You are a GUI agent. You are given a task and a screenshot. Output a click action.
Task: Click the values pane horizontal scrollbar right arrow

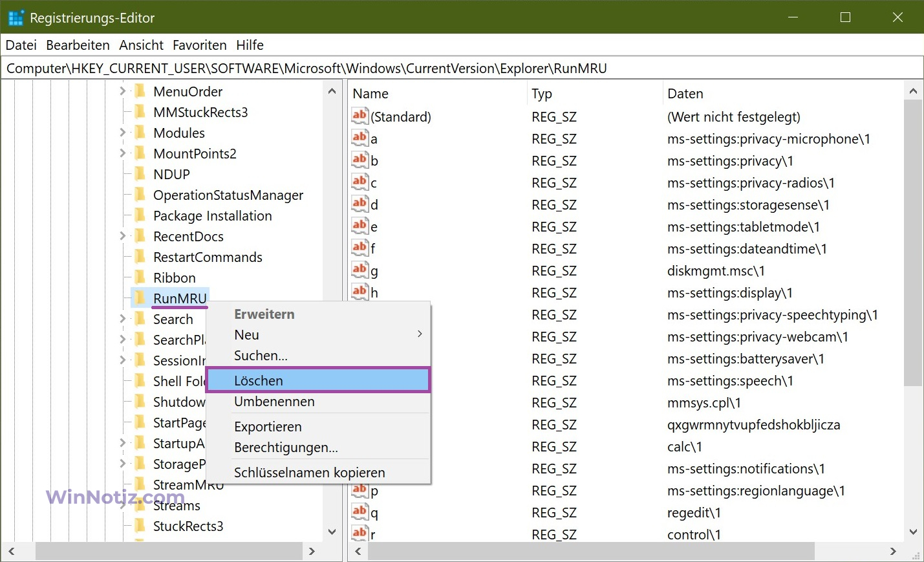pyautogui.click(x=893, y=551)
